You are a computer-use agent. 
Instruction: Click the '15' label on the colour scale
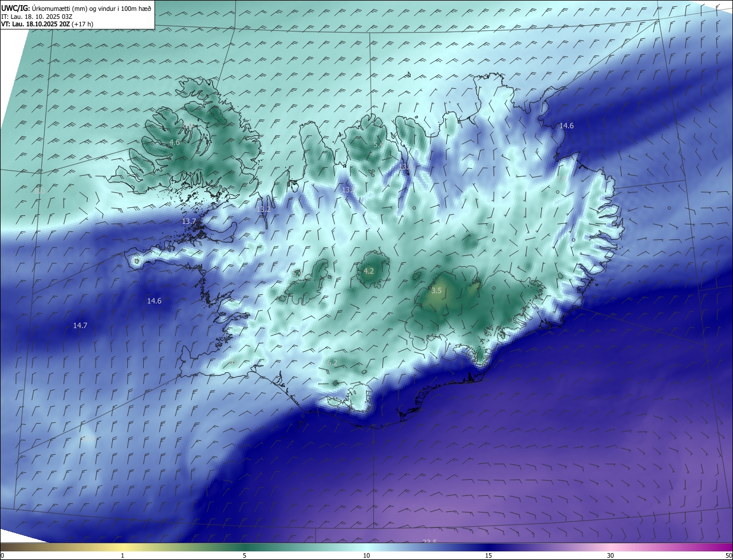point(488,555)
